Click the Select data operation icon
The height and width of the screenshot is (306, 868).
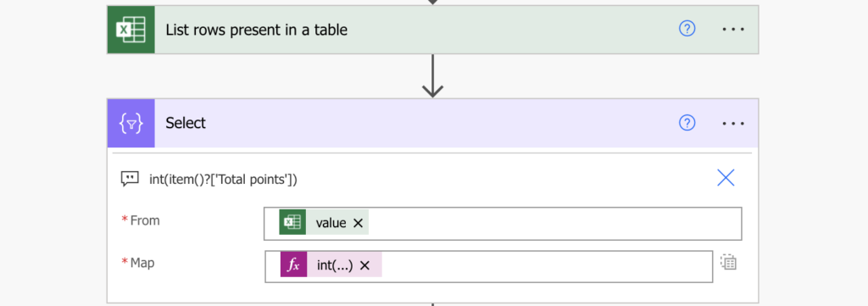(x=131, y=123)
